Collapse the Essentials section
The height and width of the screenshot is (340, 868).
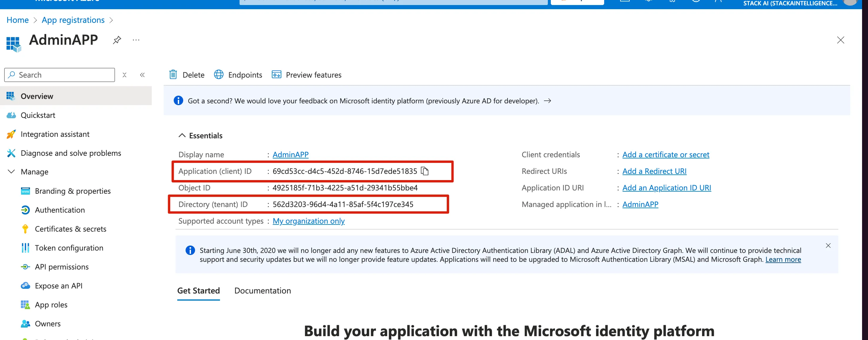click(x=182, y=135)
